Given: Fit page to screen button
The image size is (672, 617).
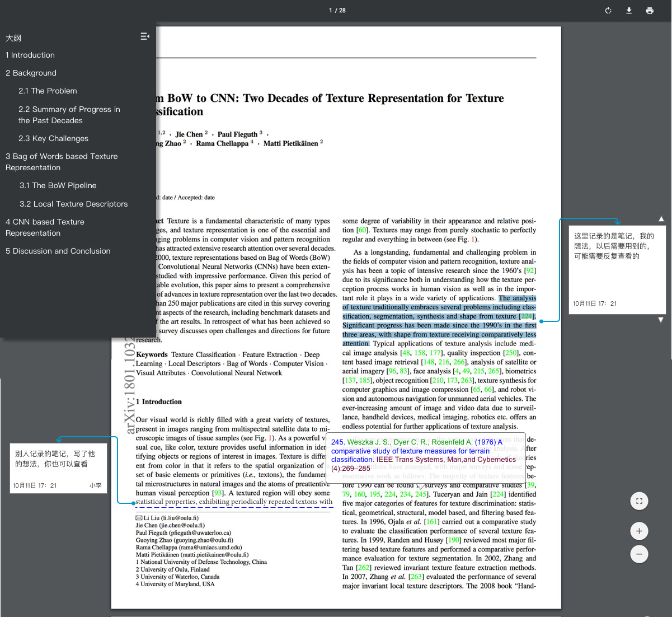Looking at the screenshot, I should 639,501.
